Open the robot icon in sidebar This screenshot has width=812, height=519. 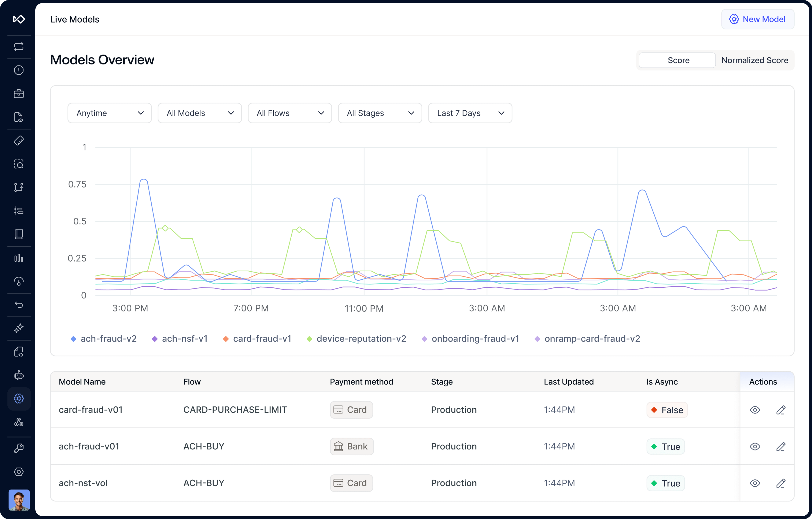pyautogui.click(x=19, y=375)
